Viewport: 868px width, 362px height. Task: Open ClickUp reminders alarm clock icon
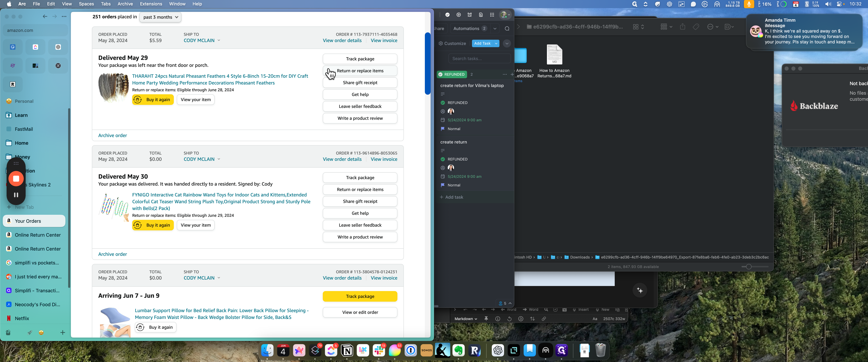coord(469,15)
